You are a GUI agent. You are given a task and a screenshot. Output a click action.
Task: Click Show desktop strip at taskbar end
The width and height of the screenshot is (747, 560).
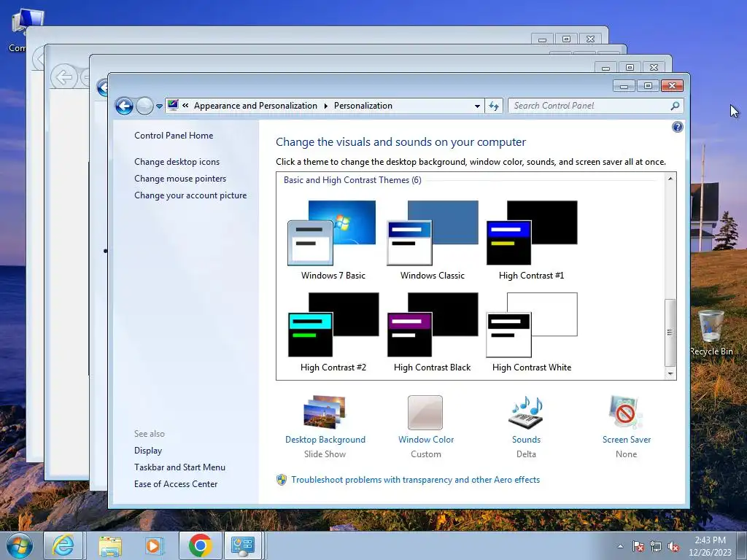pyautogui.click(x=743, y=545)
